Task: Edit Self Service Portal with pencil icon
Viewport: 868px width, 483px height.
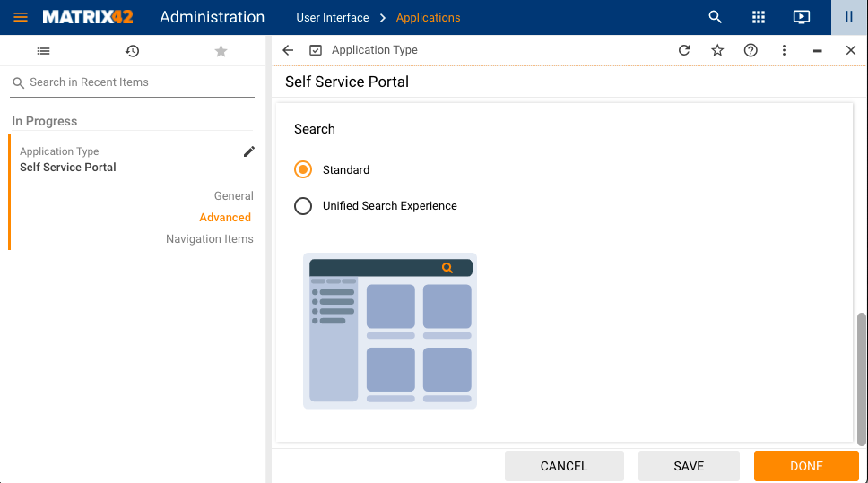Action: pyautogui.click(x=249, y=151)
